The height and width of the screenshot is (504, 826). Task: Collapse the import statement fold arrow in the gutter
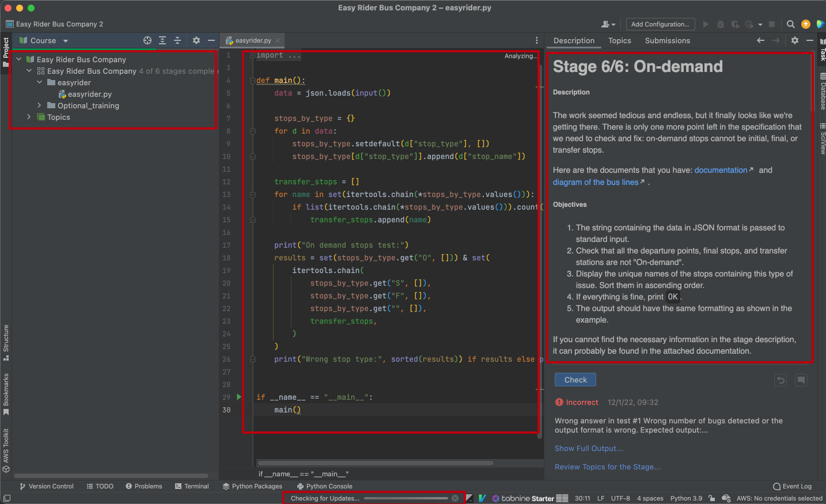point(253,55)
